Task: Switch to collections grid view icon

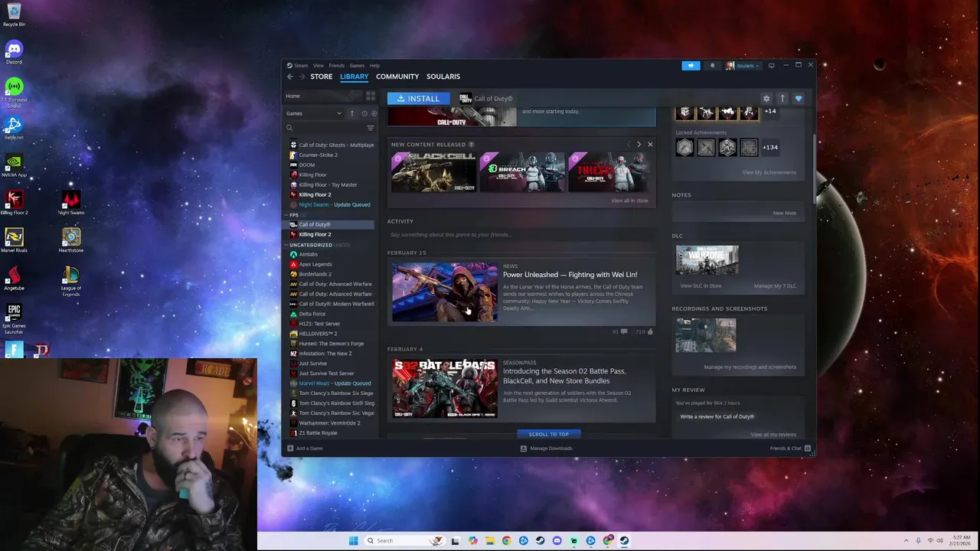Action: 371,96
